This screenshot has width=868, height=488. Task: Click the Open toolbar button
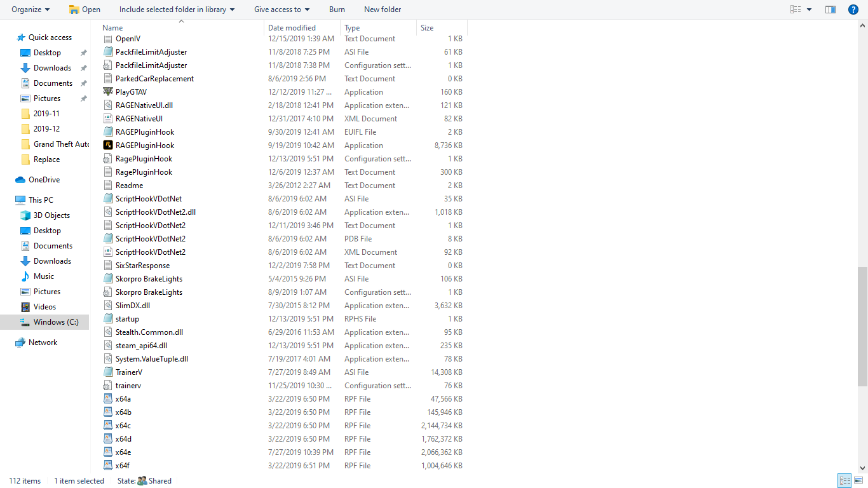coord(85,10)
